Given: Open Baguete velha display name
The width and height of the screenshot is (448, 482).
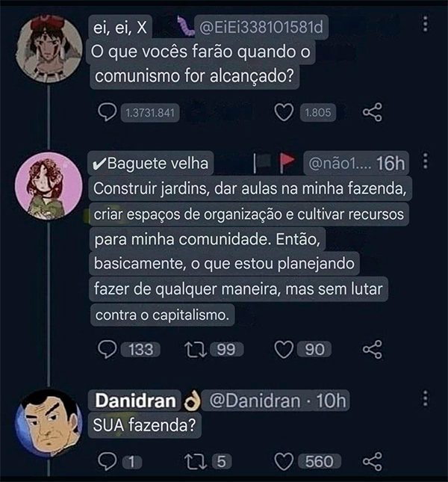Looking at the screenshot, I should (x=151, y=163).
